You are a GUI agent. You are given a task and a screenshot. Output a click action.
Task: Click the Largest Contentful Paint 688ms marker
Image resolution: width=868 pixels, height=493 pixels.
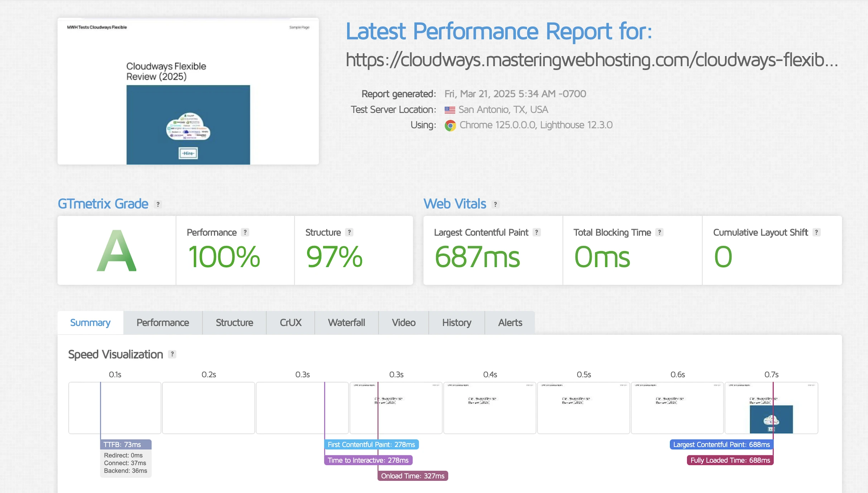tap(721, 445)
